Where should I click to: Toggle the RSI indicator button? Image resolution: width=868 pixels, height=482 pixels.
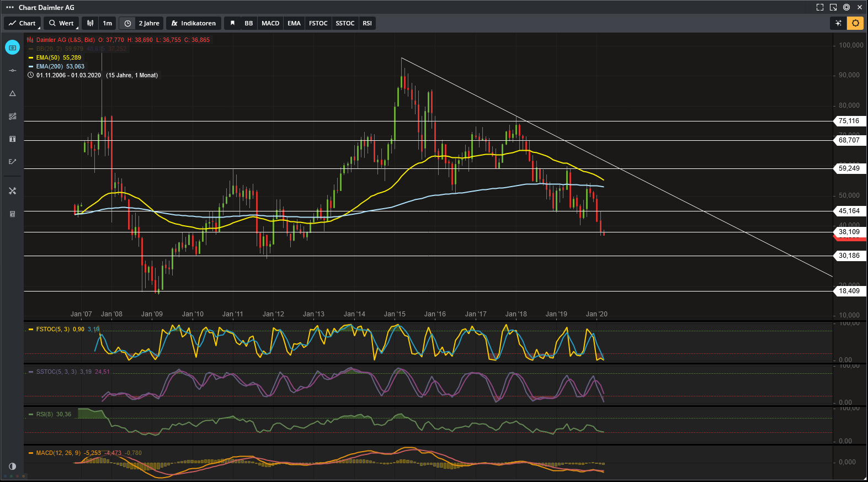[367, 23]
